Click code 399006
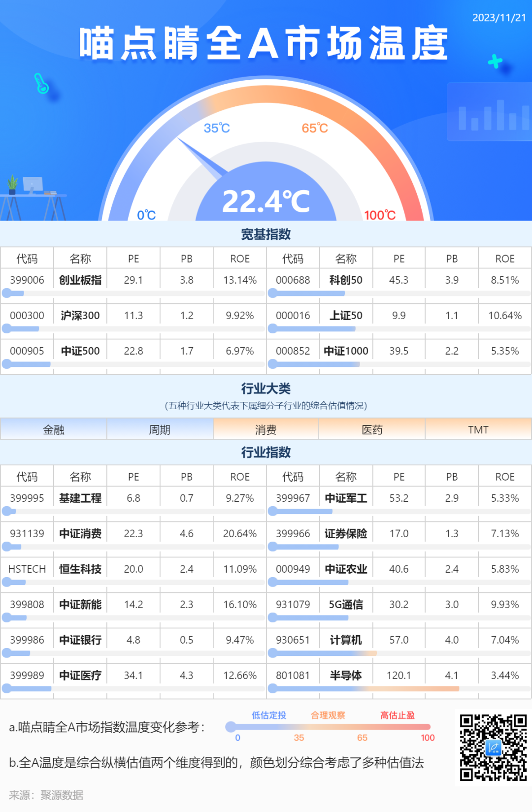 pyautogui.click(x=27, y=280)
